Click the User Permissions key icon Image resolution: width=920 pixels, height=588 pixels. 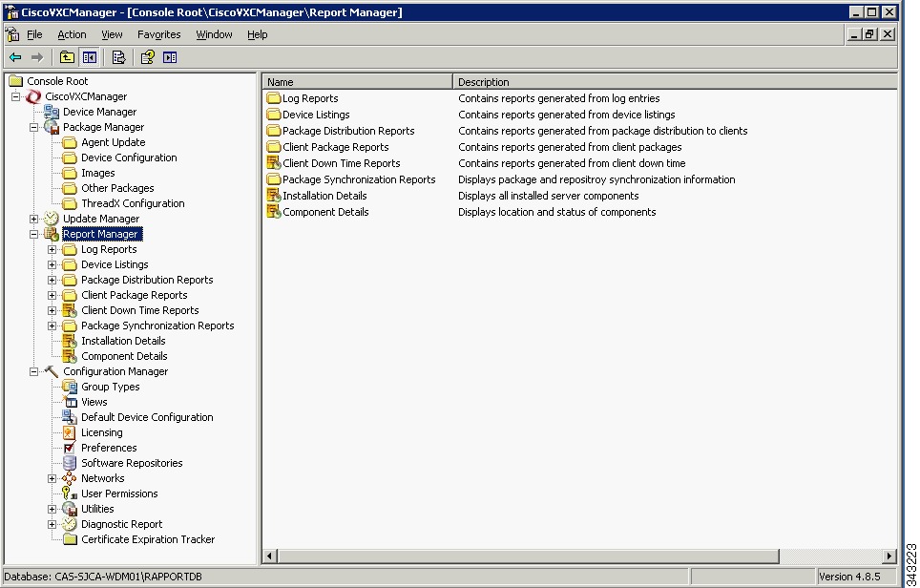click(70, 493)
